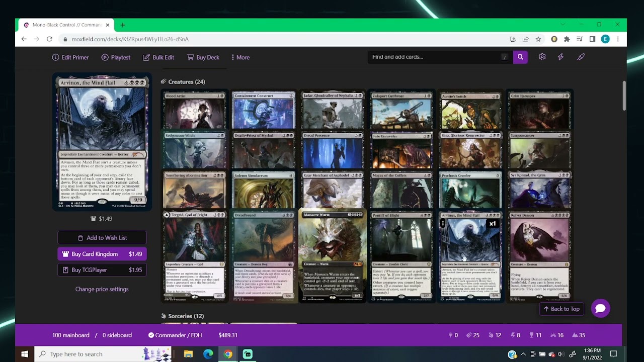Select the Blood Artist card
This screenshot has width=644, height=362.
click(x=195, y=111)
